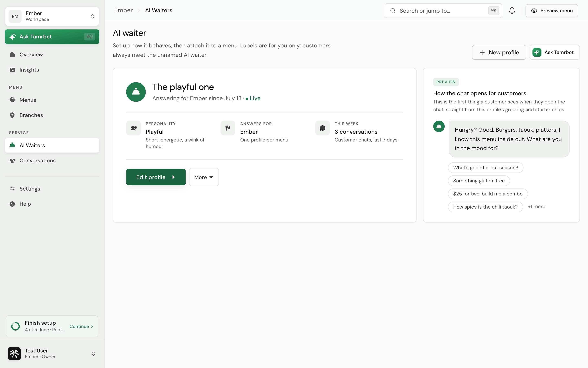Open the Menus section
The image size is (588, 368).
52,100
